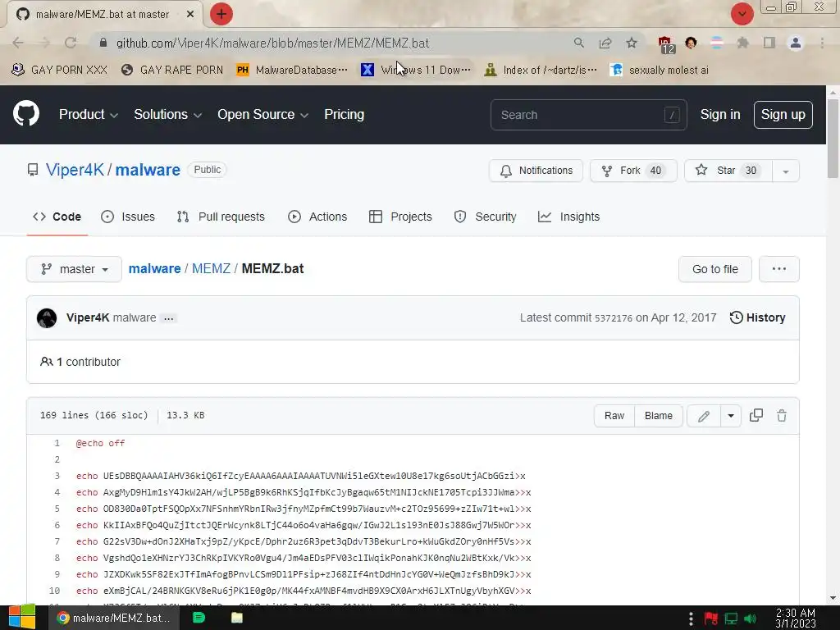
Task: Open the red tab search dropdown
Action: (x=742, y=14)
